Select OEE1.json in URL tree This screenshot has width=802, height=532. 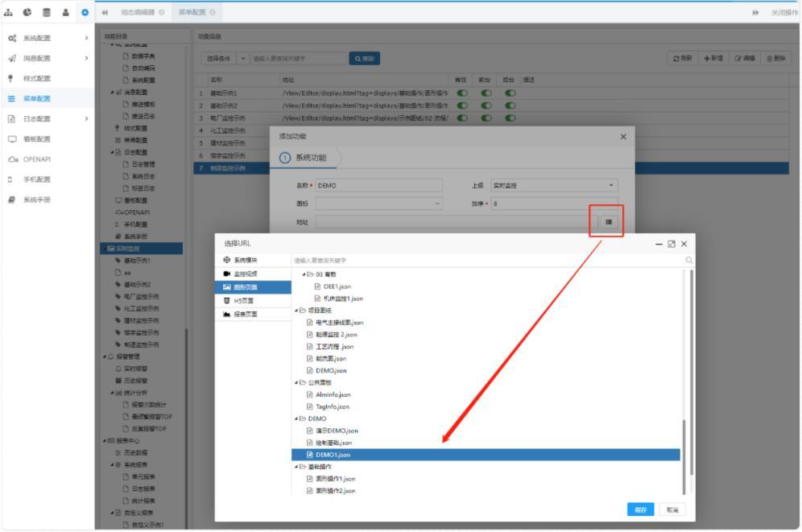point(337,287)
